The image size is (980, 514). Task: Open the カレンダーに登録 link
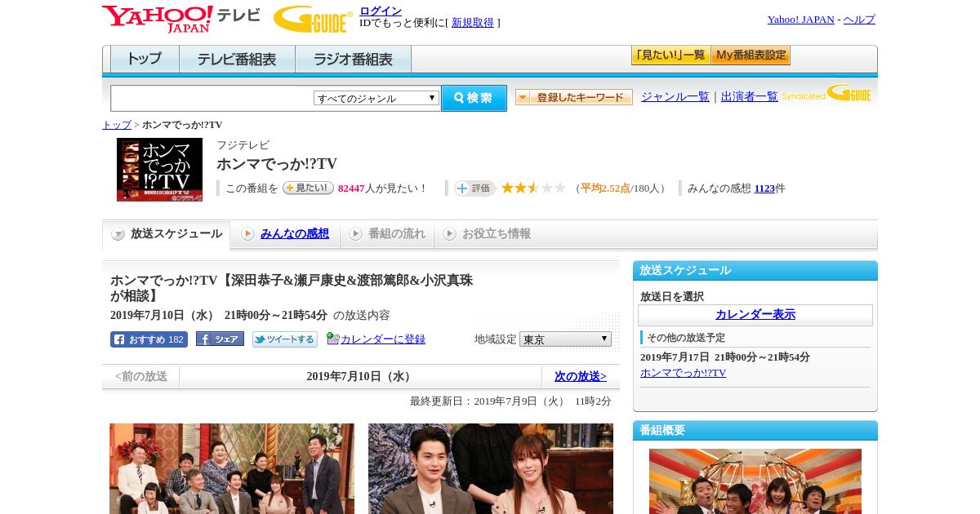pyautogui.click(x=383, y=339)
